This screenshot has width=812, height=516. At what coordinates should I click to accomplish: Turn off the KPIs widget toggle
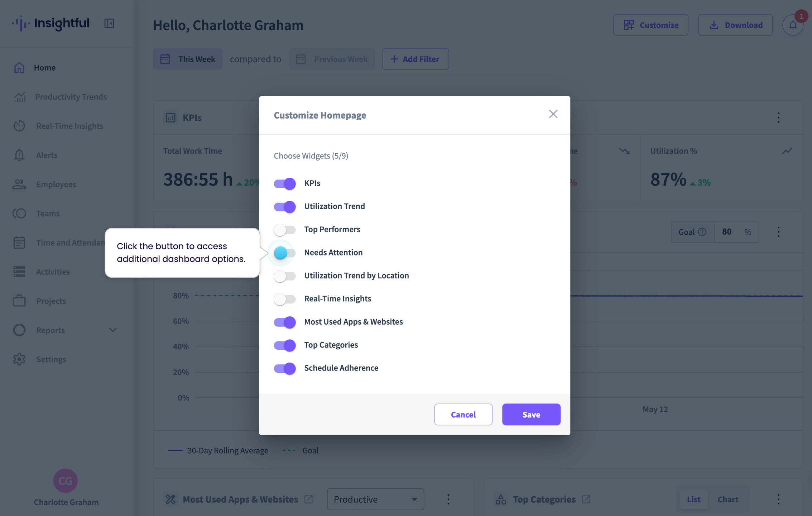(x=285, y=183)
